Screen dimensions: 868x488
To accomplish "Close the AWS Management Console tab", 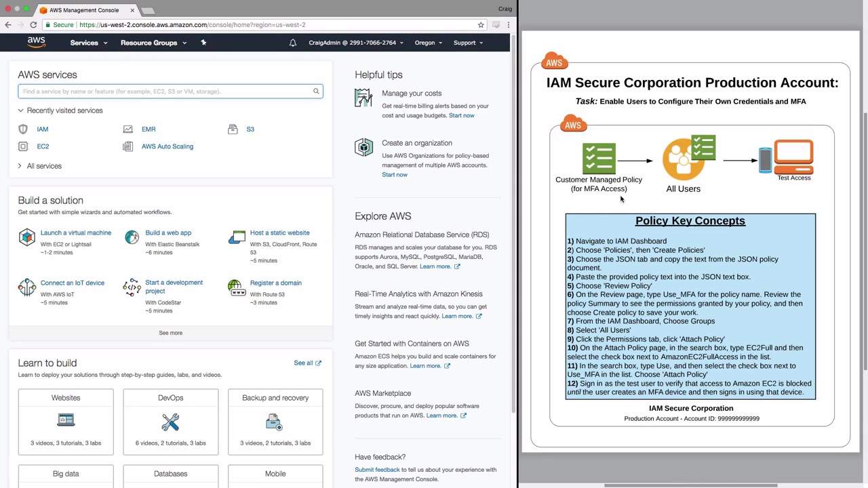I will point(132,10).
